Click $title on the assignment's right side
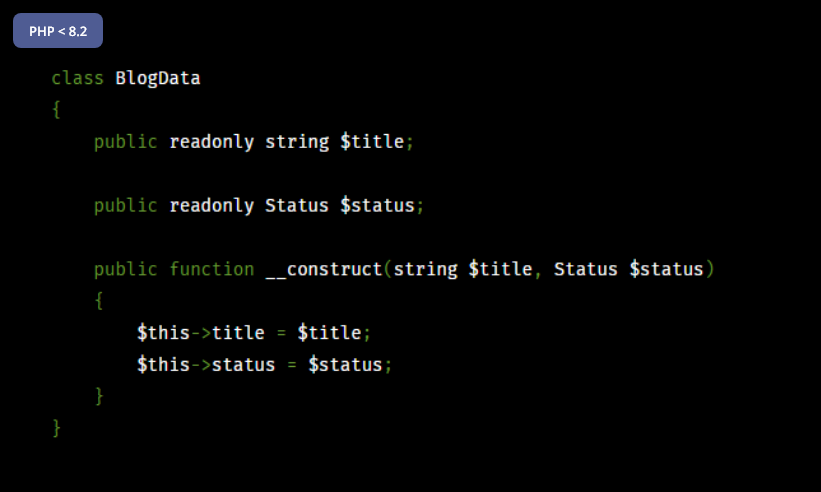The height and width of the screenshot is (492, 821). (329, 333)
